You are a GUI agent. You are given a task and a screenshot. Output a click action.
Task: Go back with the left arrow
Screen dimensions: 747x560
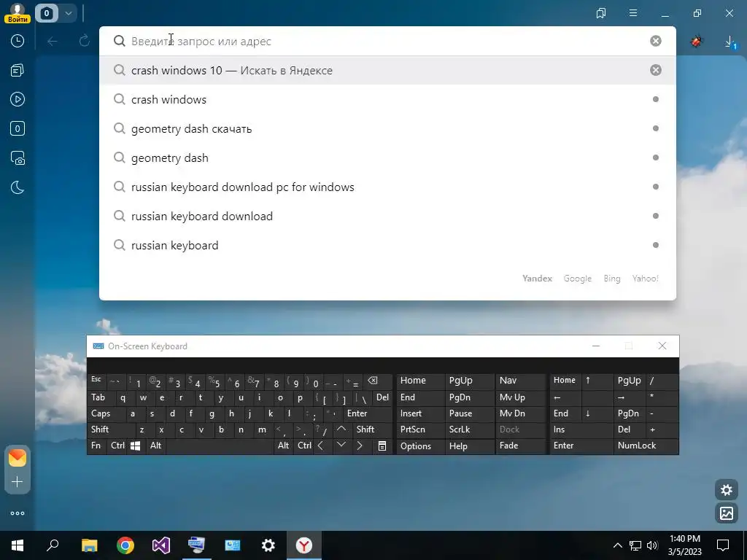coord(53,42)
